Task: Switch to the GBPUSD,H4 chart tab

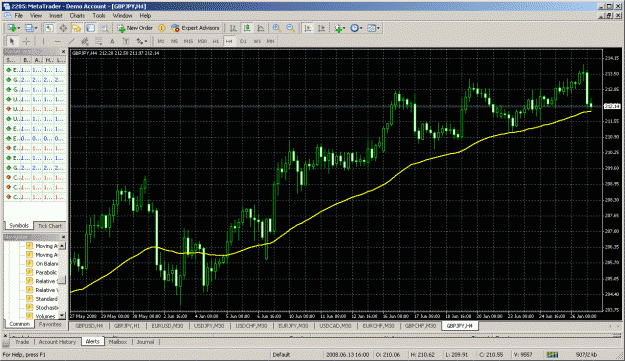Action: tap(89, 326)
